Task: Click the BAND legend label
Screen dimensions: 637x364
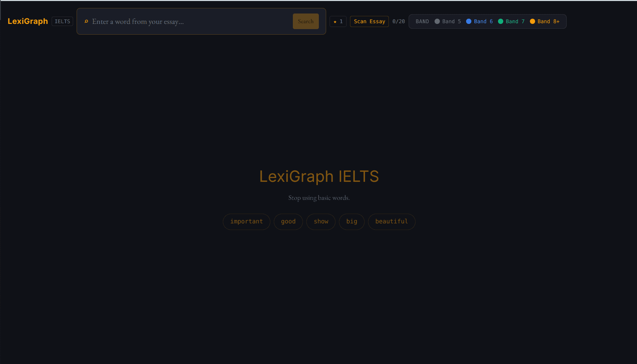Action: 422,21
